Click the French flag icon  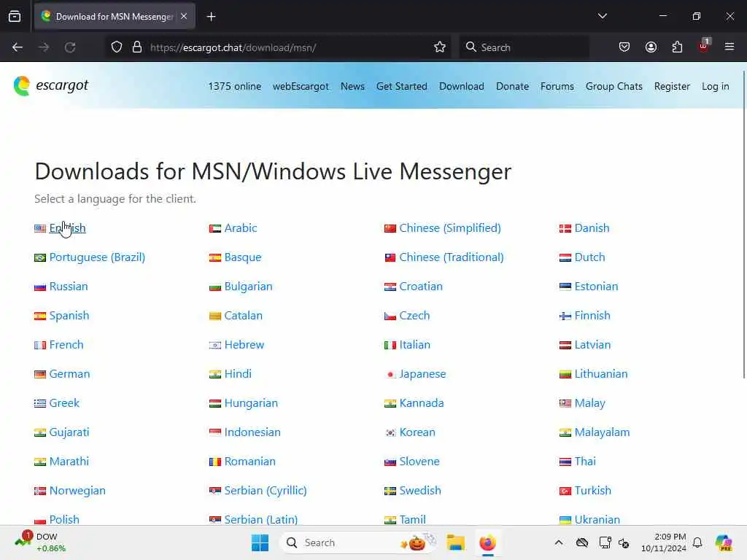pyautogui.click(x=40, y=345)
